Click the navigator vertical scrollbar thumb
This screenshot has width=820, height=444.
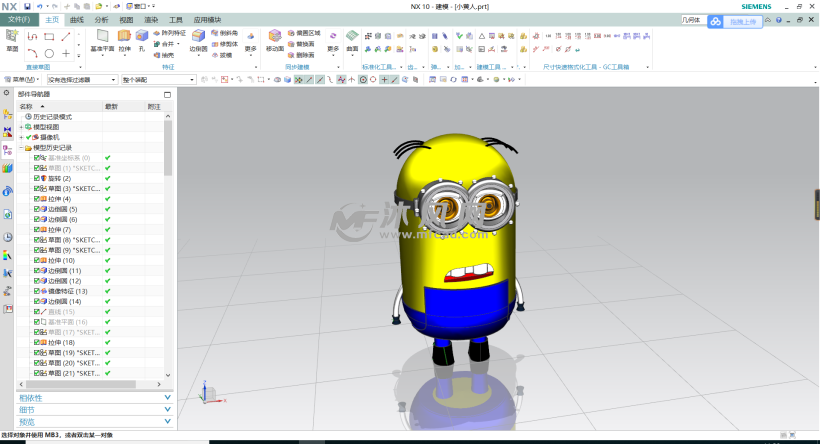pos(168,148)
